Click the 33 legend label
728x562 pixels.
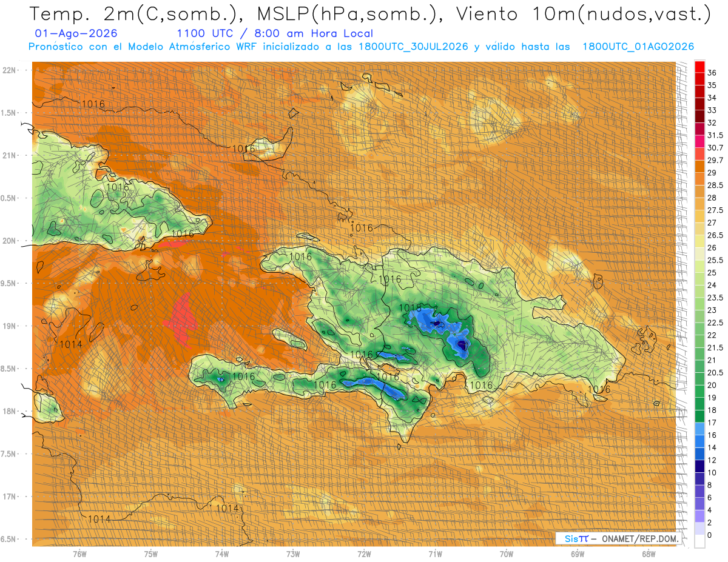click(x=712, y=110)
